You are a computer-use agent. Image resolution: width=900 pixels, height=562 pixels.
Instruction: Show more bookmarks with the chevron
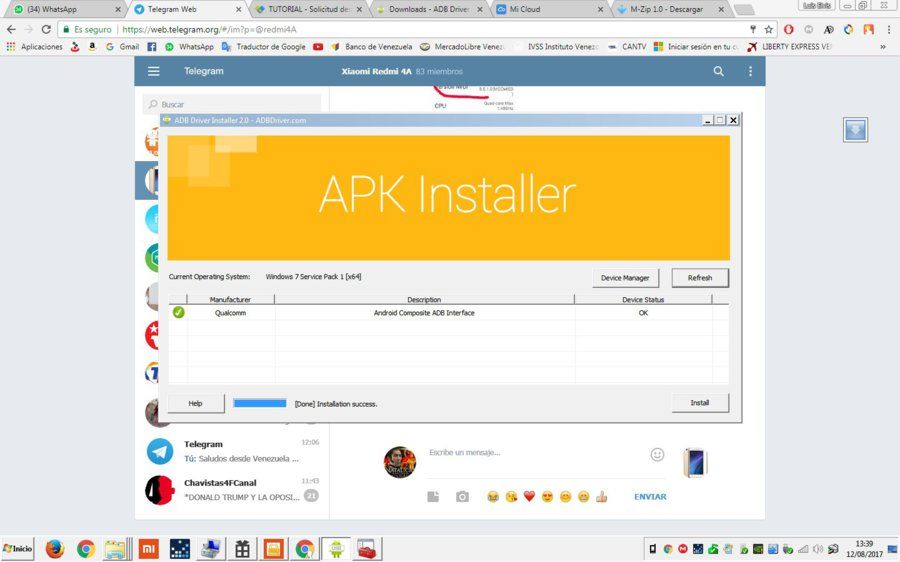pyautogui.click(x=883, y=46)
